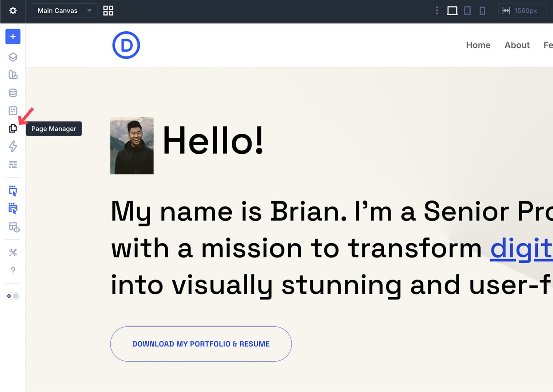Open the builder settings gear icon
This screenshot has width=553, height=392.
tap(13, 11)
